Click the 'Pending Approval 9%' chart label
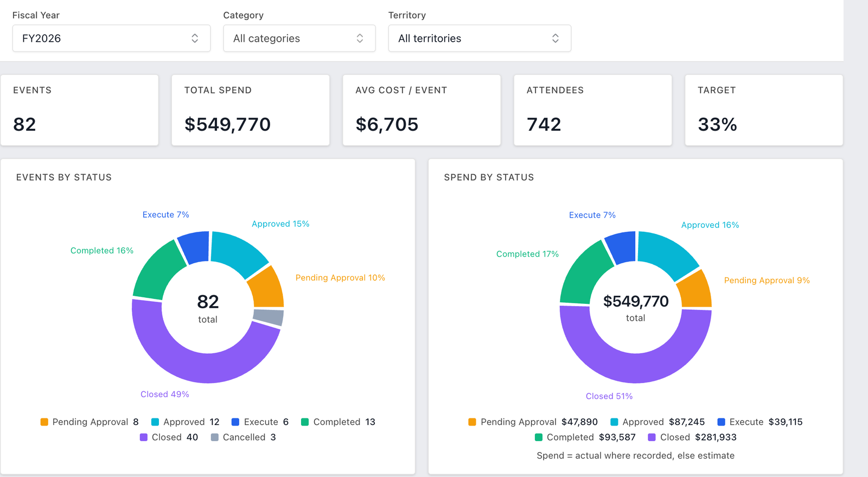This screenshot has width=868, height=477. [767, 281]
